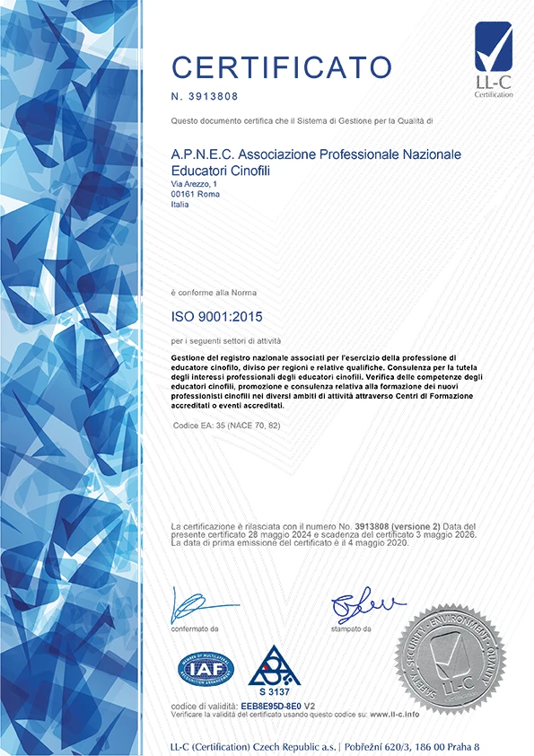The height and width of the screenshot is (756, 534).
Task: Click the silver LL-C quality seal
Action: click(x=451, y=660)
